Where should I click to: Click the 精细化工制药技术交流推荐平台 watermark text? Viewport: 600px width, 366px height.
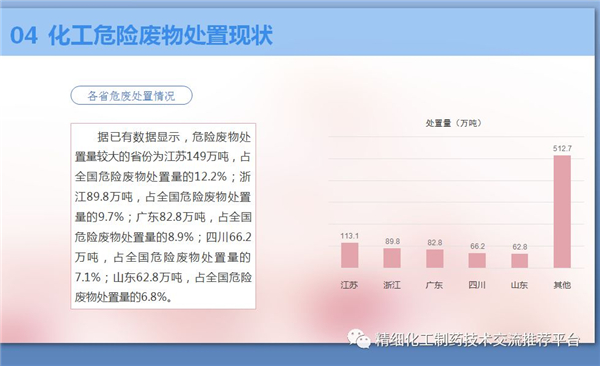pos(477,339)
